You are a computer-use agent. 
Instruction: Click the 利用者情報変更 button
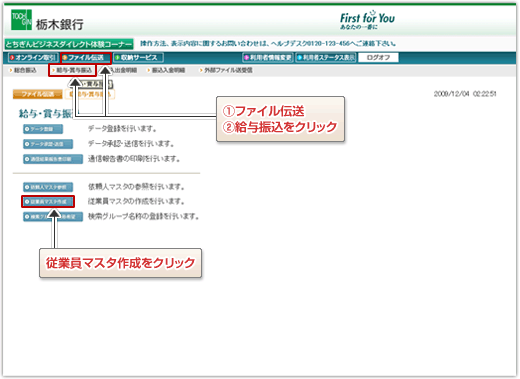268,58
